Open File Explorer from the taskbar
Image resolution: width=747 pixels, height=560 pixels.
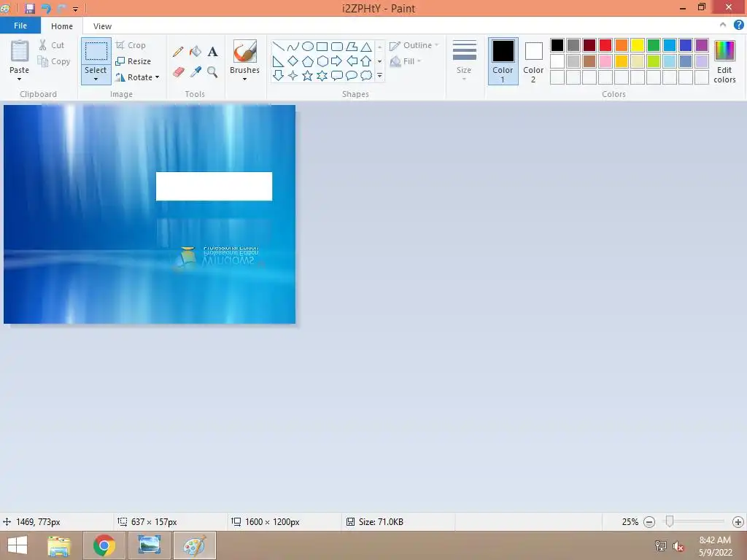coord(59,545)
